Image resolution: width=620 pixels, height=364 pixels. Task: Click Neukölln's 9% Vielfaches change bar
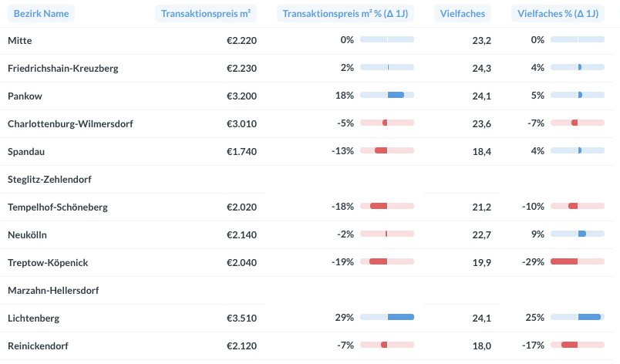tap(578, 234)
